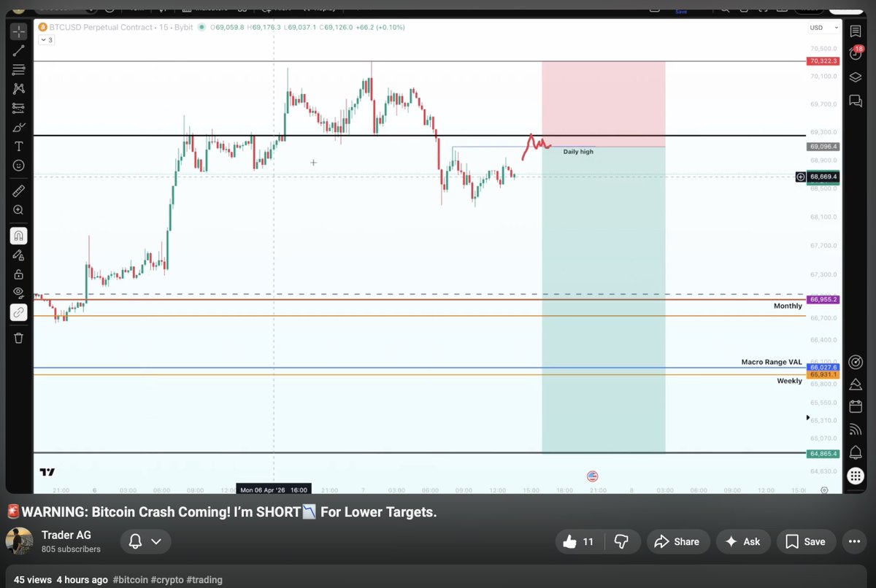Click the Mon 06 Apr timestamp label

pyautogui.click(x=274, y=489)
